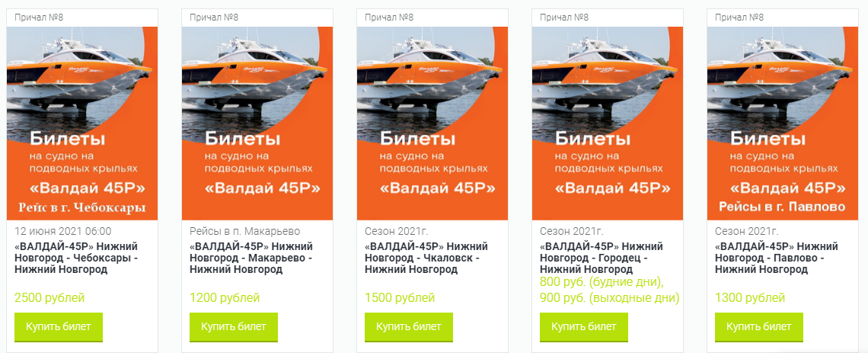Click Причал №8 label on Pavlovo card
868x353 pixels.
coord(739,18)
